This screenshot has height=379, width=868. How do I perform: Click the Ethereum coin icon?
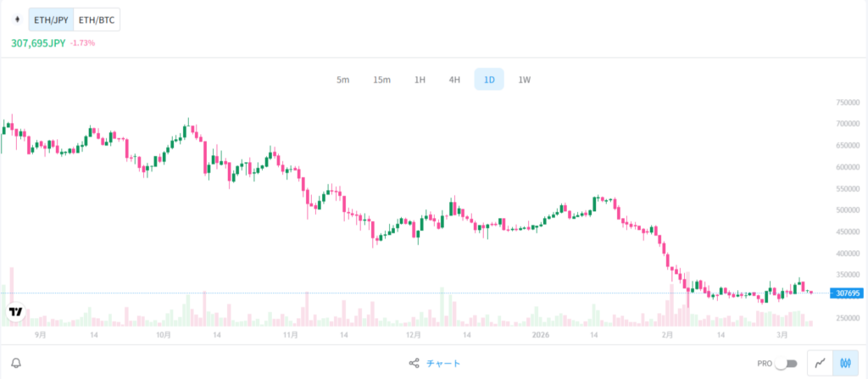tap(15, 20)
